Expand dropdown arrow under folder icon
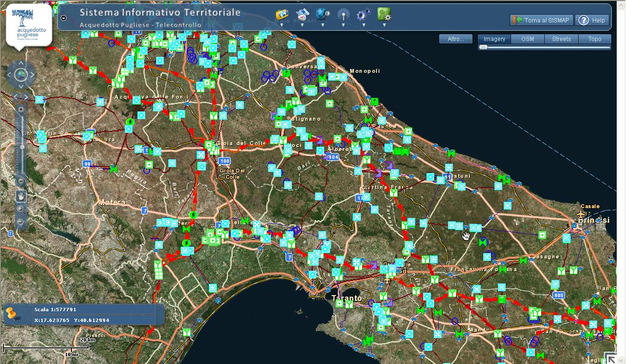 [282, 24]
